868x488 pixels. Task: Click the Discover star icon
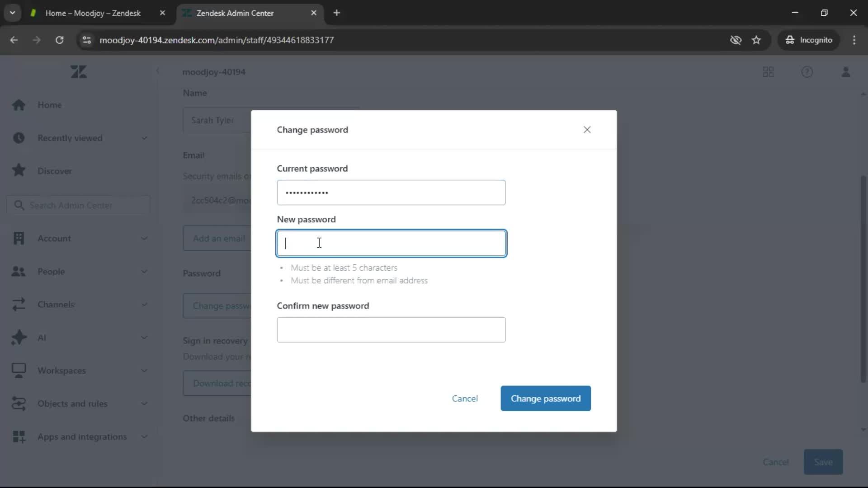click(19, 170)
